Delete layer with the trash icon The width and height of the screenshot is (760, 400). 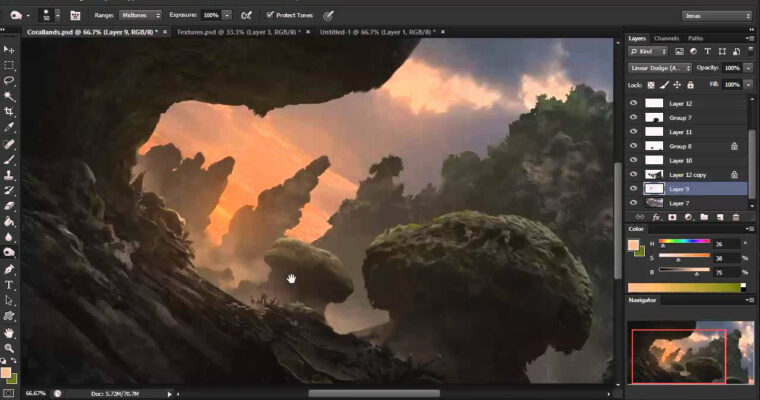(x=736, y=217)
